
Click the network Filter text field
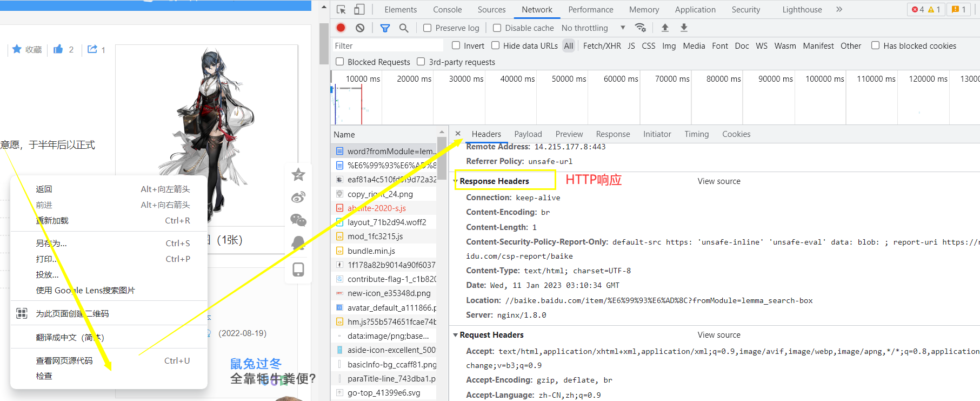pyautogui.click(x=387, y=46)
